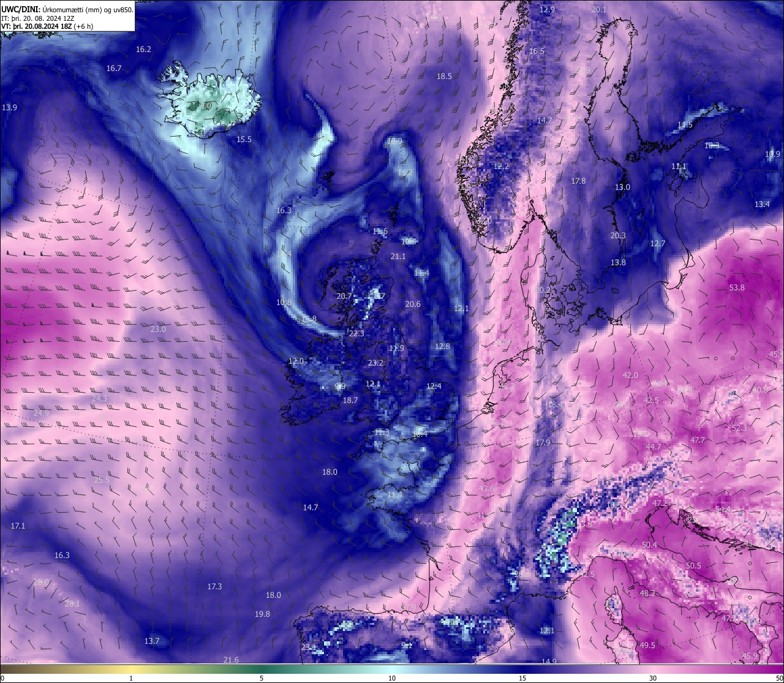Click the 30 tick on colour scale
The height and width of the screenshot is (683, 784).
[x=654, y=678]
